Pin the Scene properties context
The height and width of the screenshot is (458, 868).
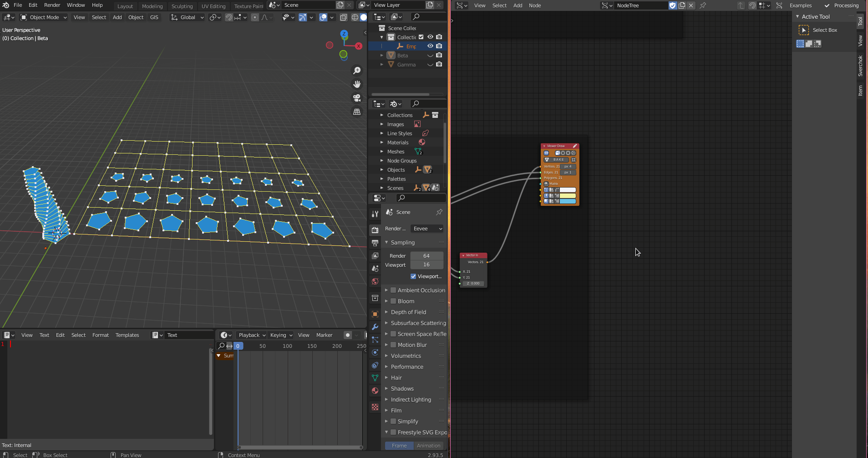(439, 212)
